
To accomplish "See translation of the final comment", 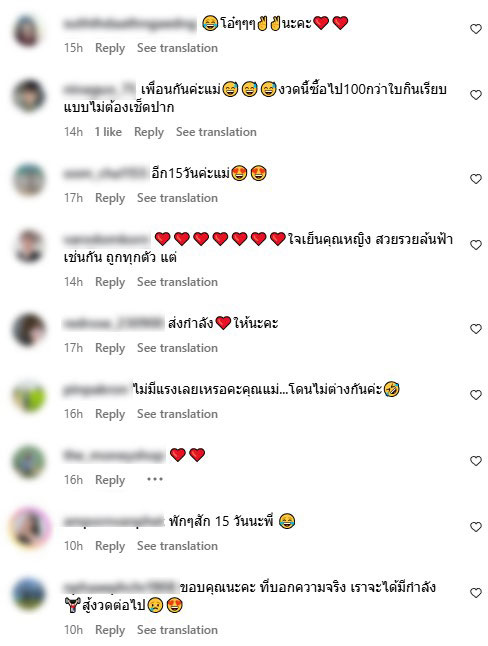I will pyautogui.click(x=177, y=630).
